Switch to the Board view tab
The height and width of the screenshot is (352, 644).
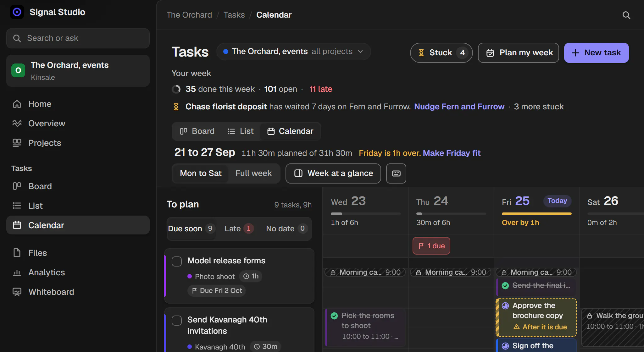(197, 131)
